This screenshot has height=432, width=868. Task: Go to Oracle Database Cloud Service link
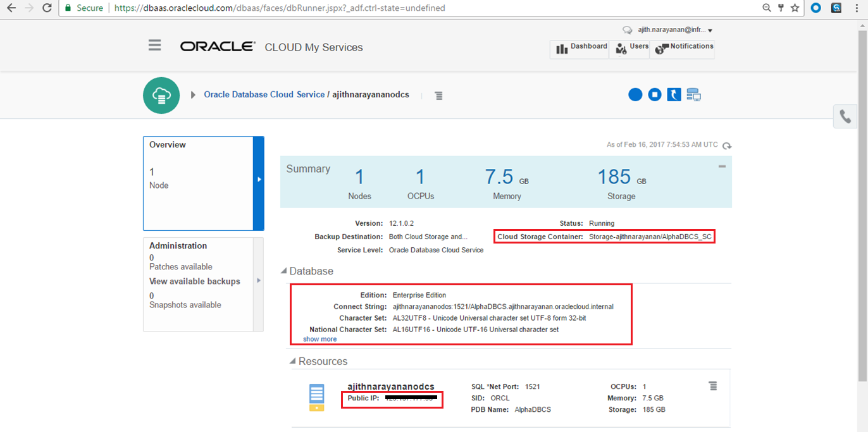click(264, 94)
